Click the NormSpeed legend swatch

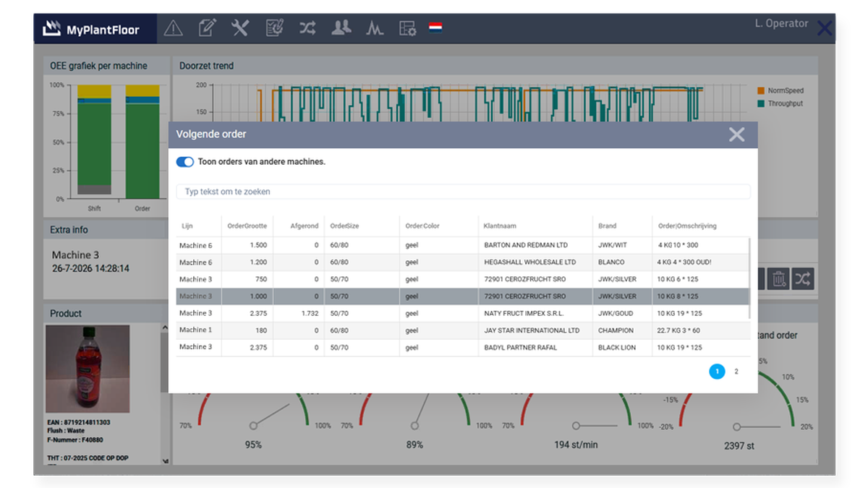pyautogui.click(x=761, y=91)
